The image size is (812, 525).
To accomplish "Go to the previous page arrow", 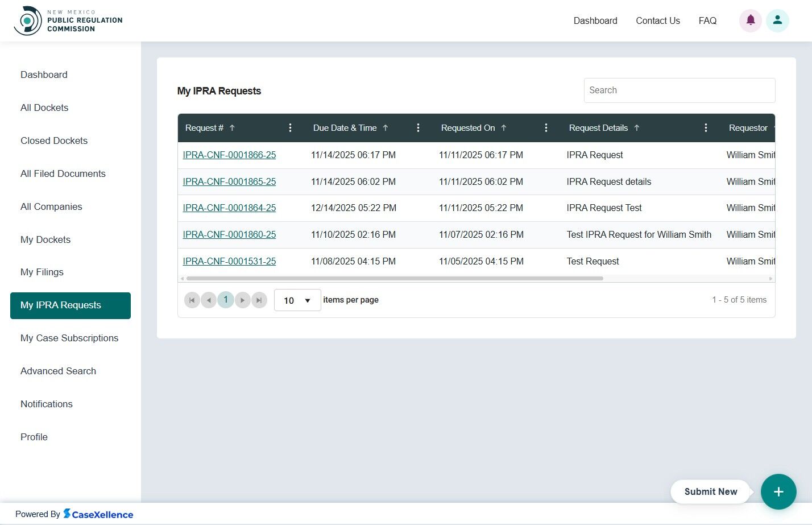I will pos(209,300).
